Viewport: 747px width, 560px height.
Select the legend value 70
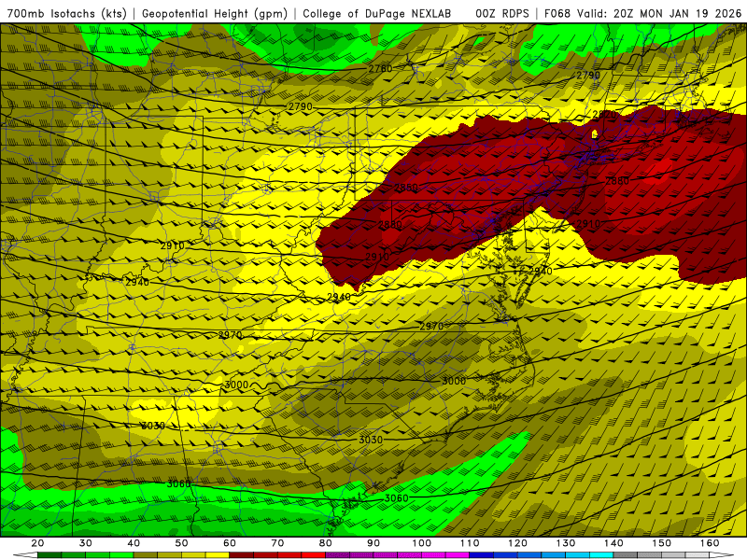tap(277, 543)
